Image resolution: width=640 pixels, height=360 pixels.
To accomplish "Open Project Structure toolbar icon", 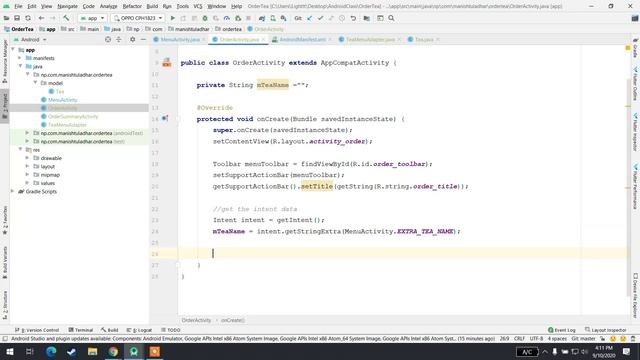I will (367, 18).
